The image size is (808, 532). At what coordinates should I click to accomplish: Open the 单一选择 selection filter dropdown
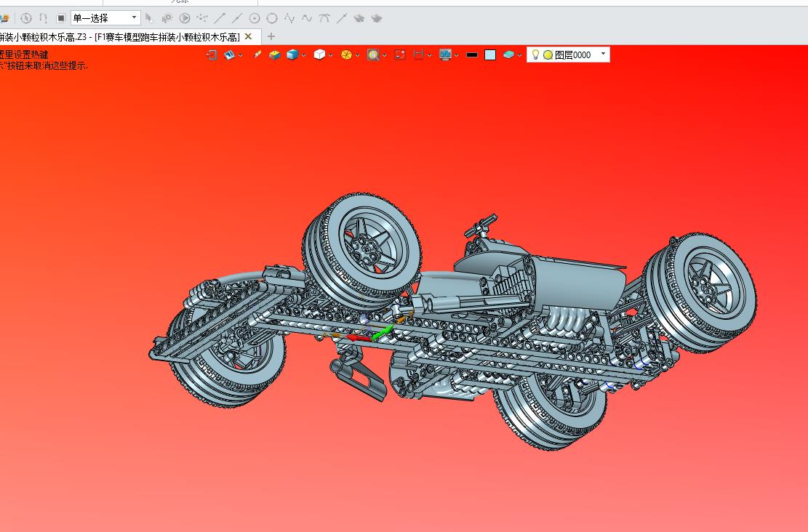click(105, 18)
